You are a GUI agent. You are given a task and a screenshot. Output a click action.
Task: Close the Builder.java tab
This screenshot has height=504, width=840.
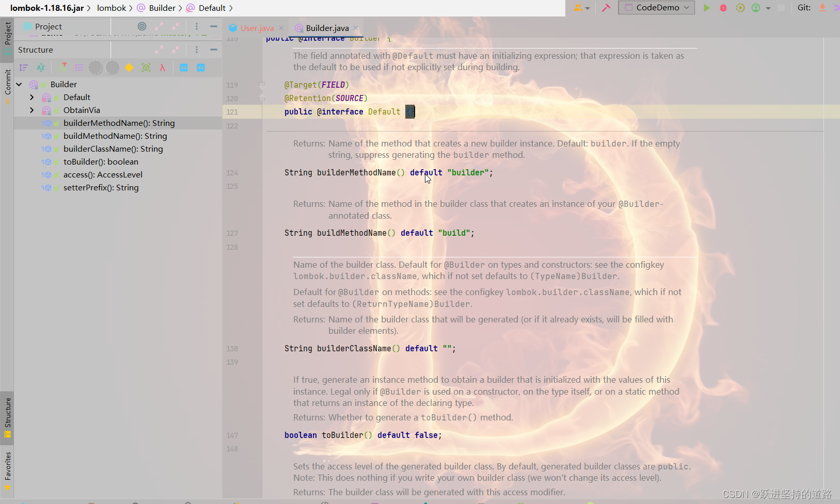pyautogui.click(x=356, y=28)
